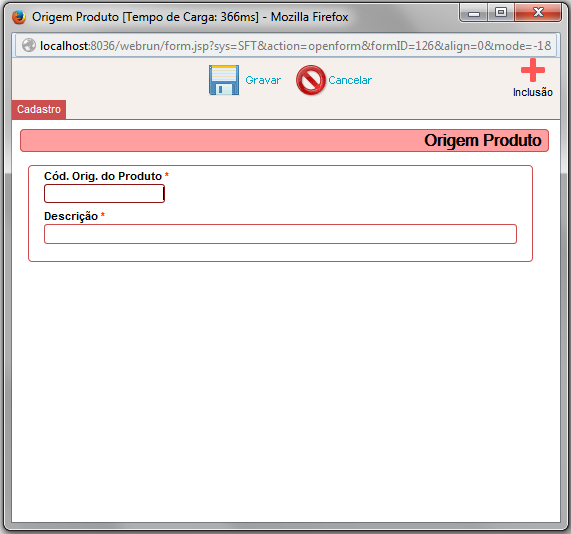Save the record via Gravar link
571x534 pixels.
(263, 80)
